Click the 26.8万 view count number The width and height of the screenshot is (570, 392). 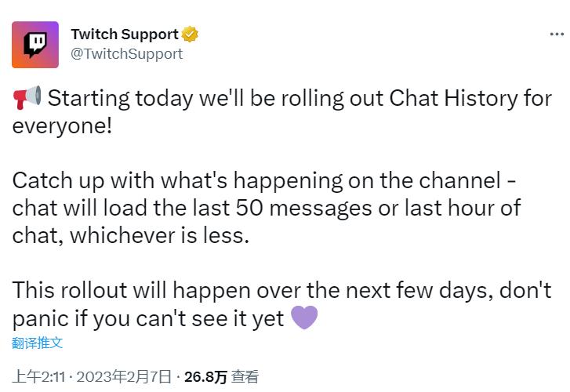[x=205, y=377]
